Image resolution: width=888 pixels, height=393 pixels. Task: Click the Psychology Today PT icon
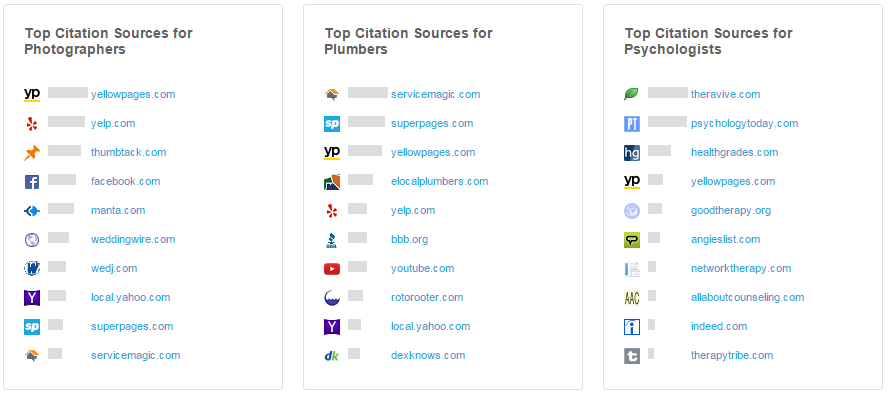coord(632,123)
